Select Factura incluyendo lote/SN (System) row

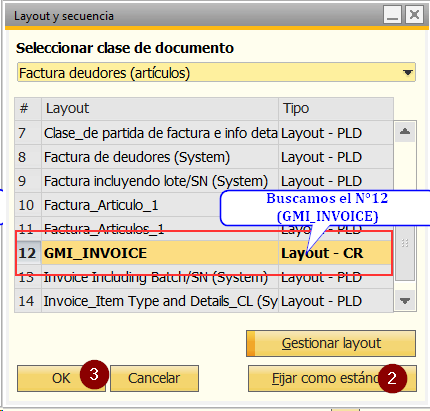pyautogui.click(x=204, y=181)
